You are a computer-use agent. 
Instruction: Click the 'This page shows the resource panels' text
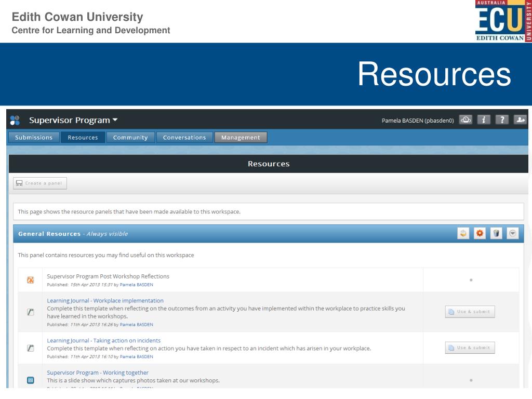pos(129,212)
